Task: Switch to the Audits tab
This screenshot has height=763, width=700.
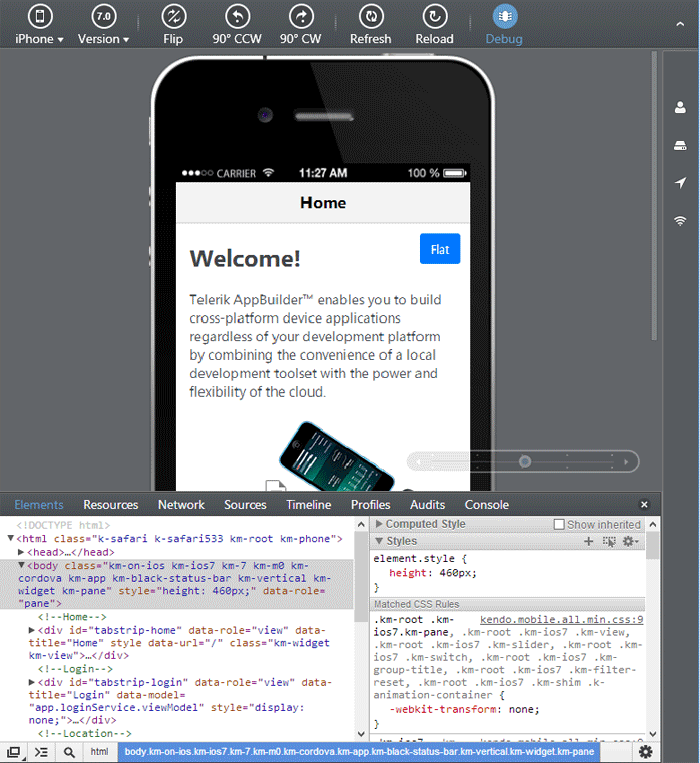Action: click(428, 505)
